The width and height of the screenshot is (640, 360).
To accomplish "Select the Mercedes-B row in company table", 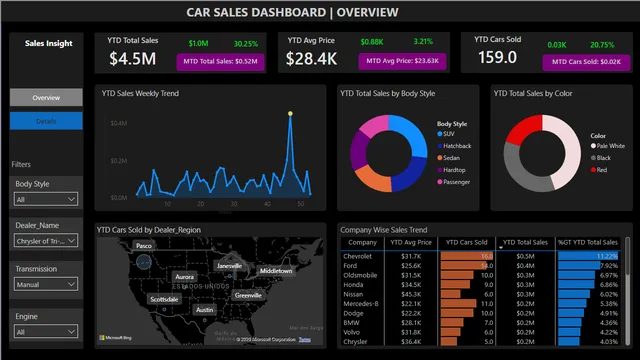I will (x=480, y=304).
